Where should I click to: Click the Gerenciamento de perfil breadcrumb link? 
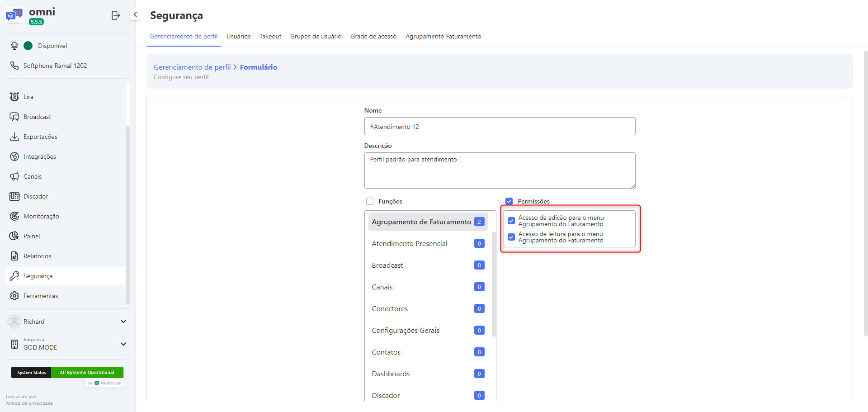click(192, 67)
